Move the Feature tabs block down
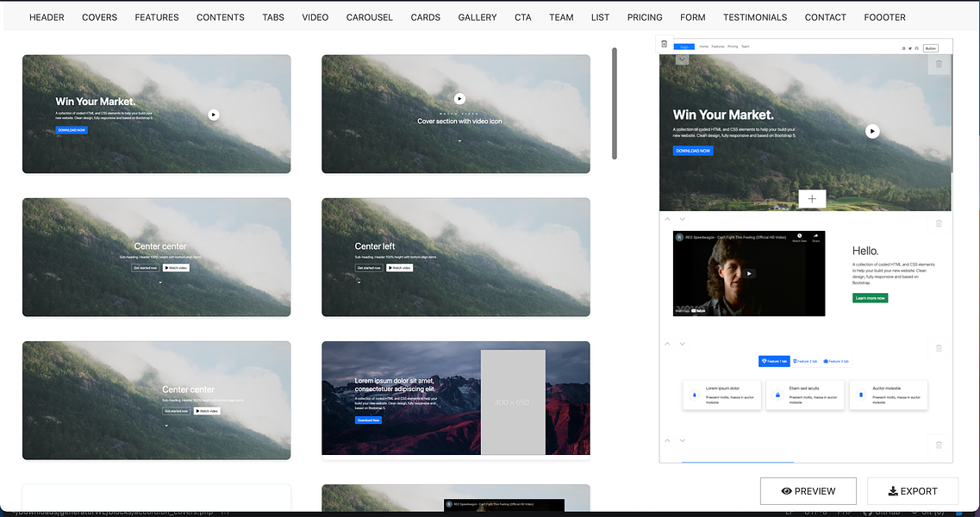Screen dimensions: 980x517 click(x=683, y=344)
